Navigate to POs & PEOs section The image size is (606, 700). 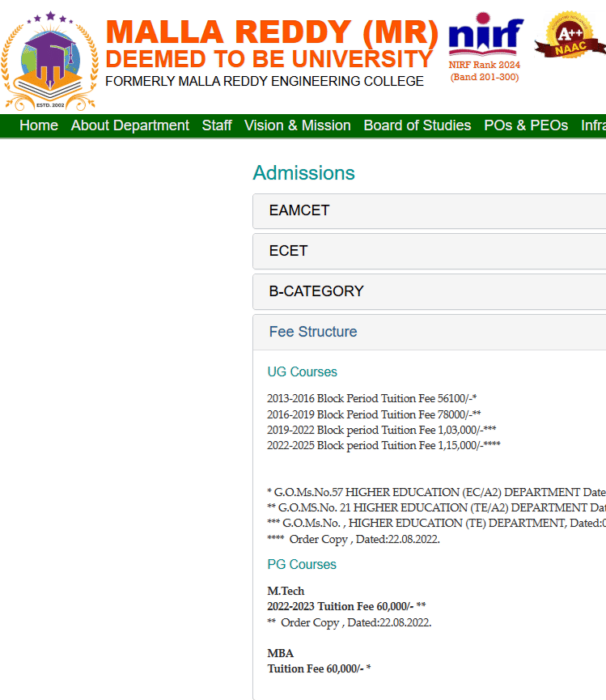526,125
